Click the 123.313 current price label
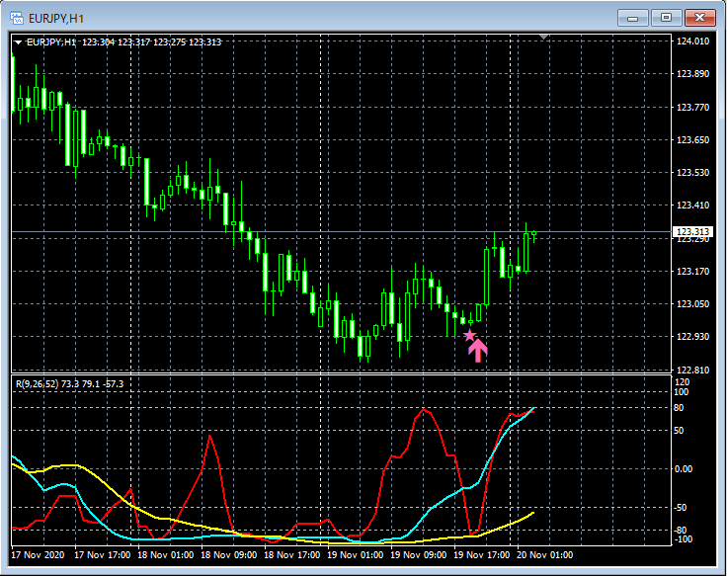Image resolution: width=728 pixels, height=576 pixels. (x=690, y=232)
